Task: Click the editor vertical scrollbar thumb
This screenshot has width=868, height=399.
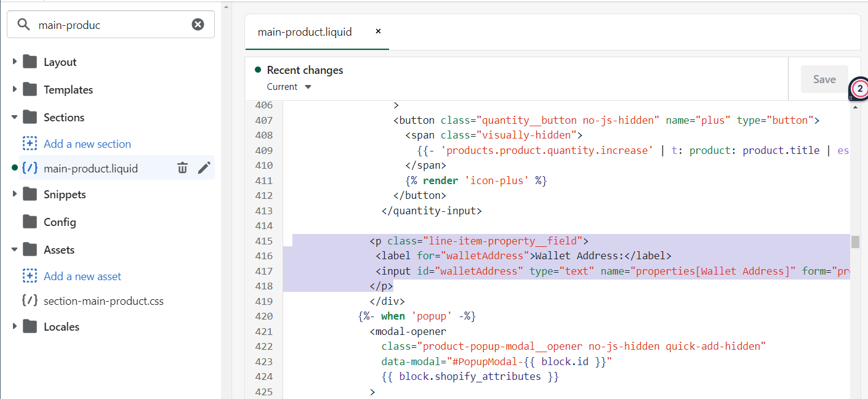Action: pyautogui.click(x=855, y=241)
